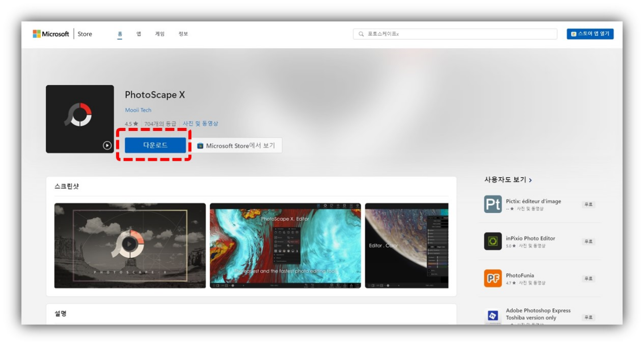Open the Mooii Tech publisher link
The width and height of the screenshot is (644, 346).
[138, 110]
